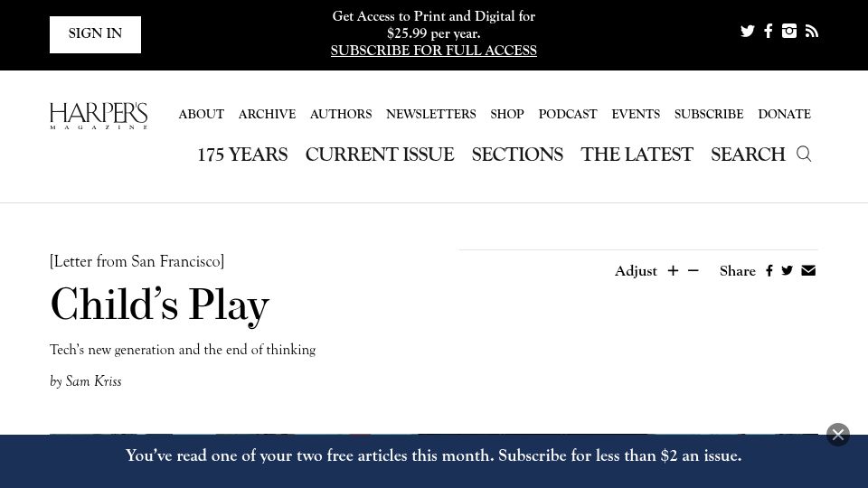
Task: Open the Newsletters page
Action: click(430, 114)
